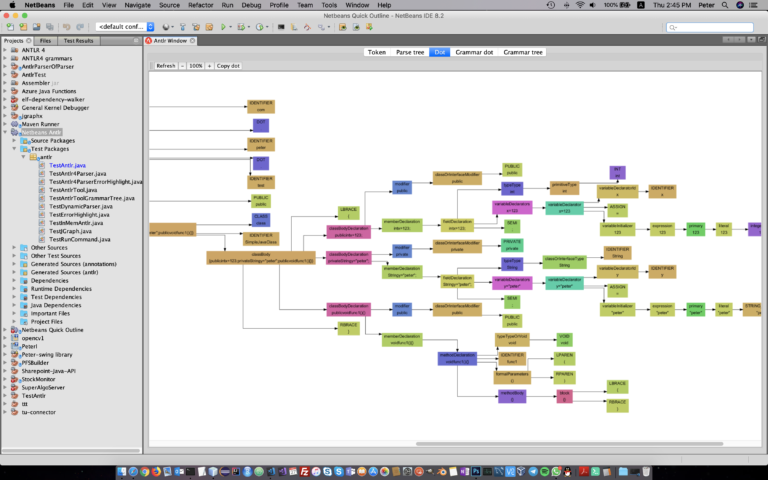Open the default config dropdown
768x480 pixels.
pyautogui.click(x=125, y=27)
